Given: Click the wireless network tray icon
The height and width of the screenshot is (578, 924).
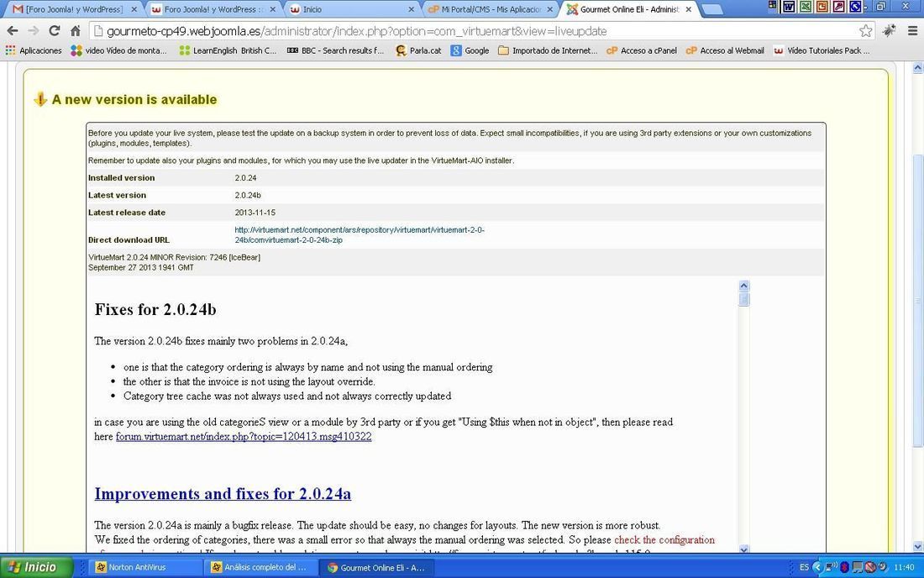Looking at the screenshot, I should point(831,567).
